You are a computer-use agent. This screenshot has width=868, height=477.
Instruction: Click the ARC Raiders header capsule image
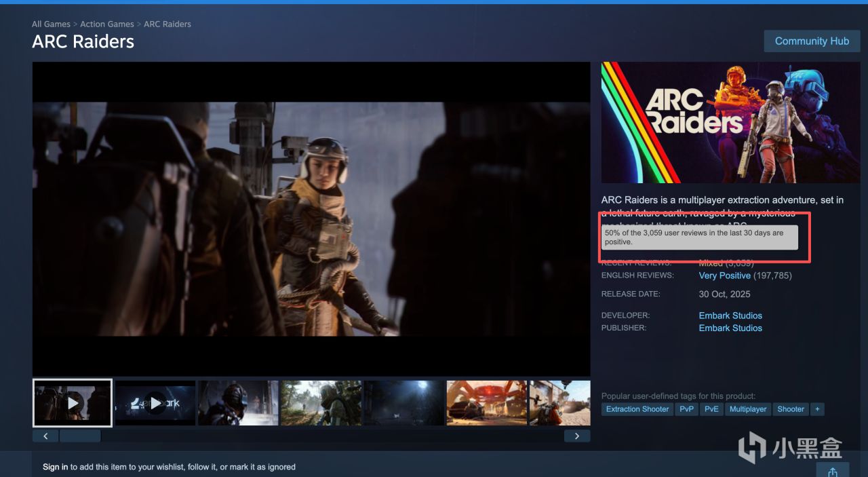coord(730,123)
